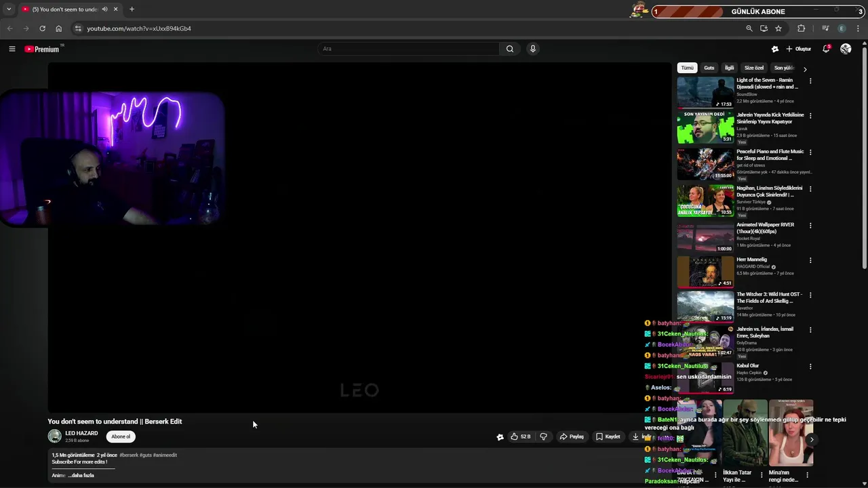868x488 pixels.
Task: Open options menu for Peaceful Piano video
Action: pyautogui.click(x=810, y=152)
